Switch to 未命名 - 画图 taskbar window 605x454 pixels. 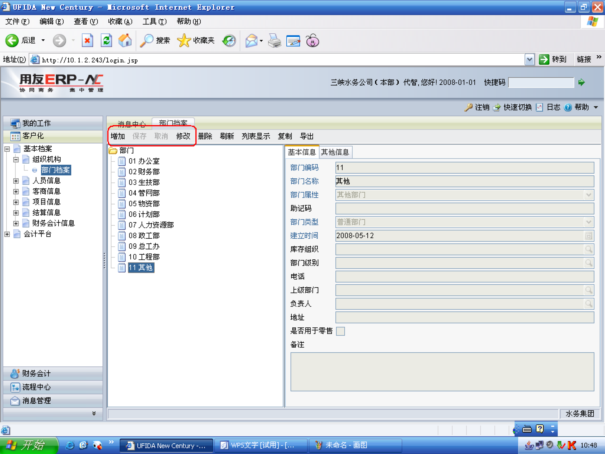click(x=355, y=446)
